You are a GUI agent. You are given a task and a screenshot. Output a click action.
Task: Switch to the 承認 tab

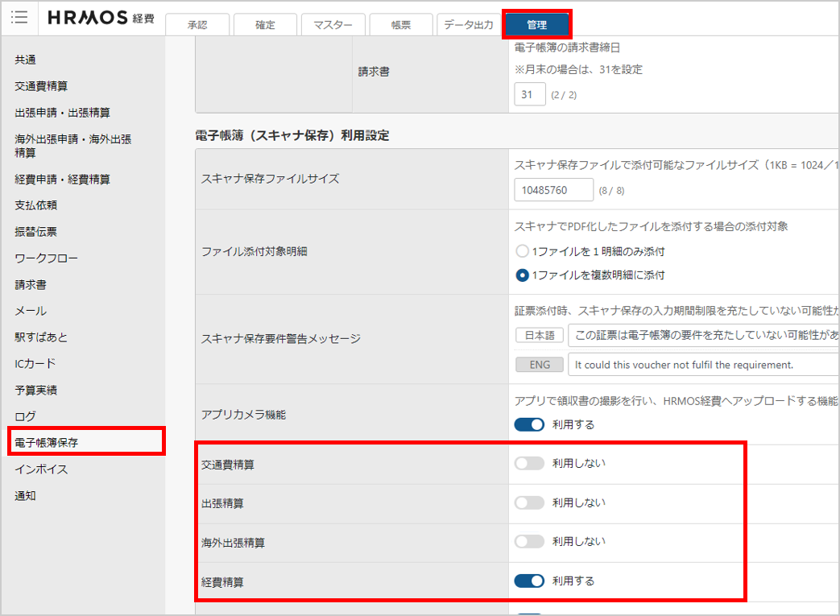point(197,25)
